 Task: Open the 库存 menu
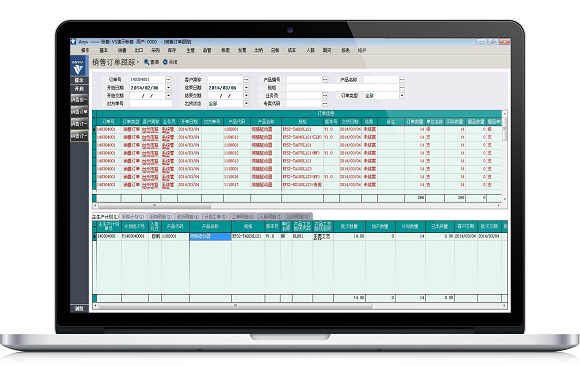coord(172,50)
